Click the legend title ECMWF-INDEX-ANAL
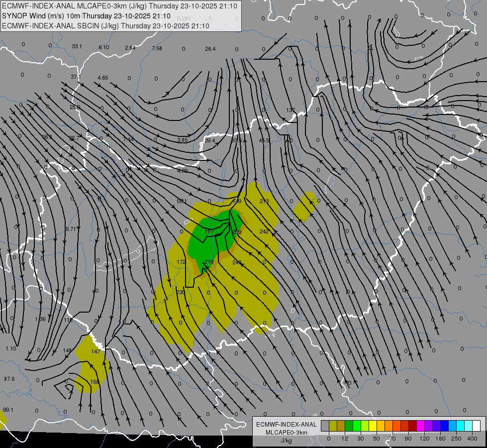 coord(287,425)
